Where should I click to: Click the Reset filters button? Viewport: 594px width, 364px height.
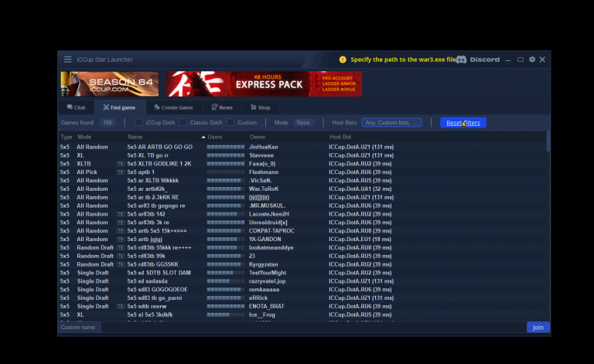tap(463, 123)
